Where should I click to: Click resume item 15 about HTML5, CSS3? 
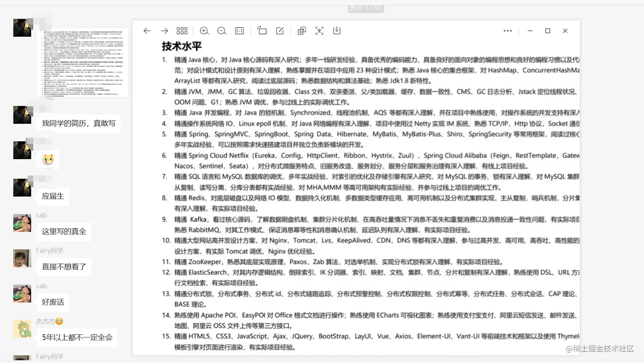click(x=371, y=342)
